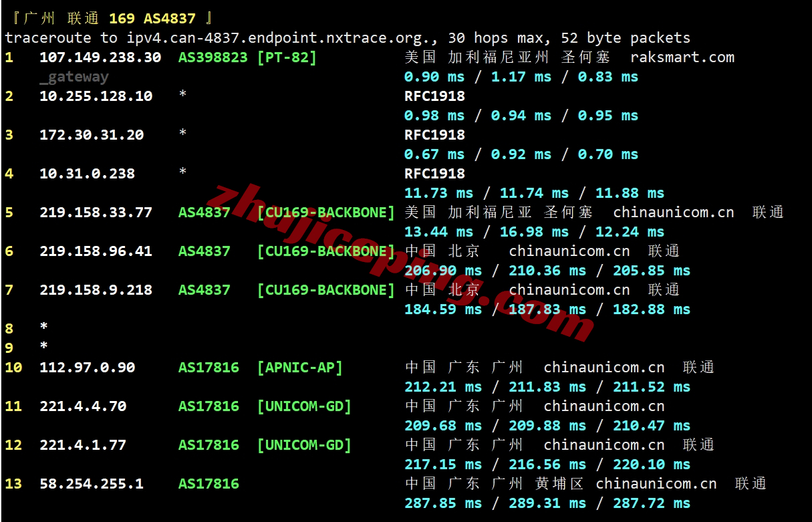
Task: Click the 287.85 ms latency value
Action: [x=442, y=503]
